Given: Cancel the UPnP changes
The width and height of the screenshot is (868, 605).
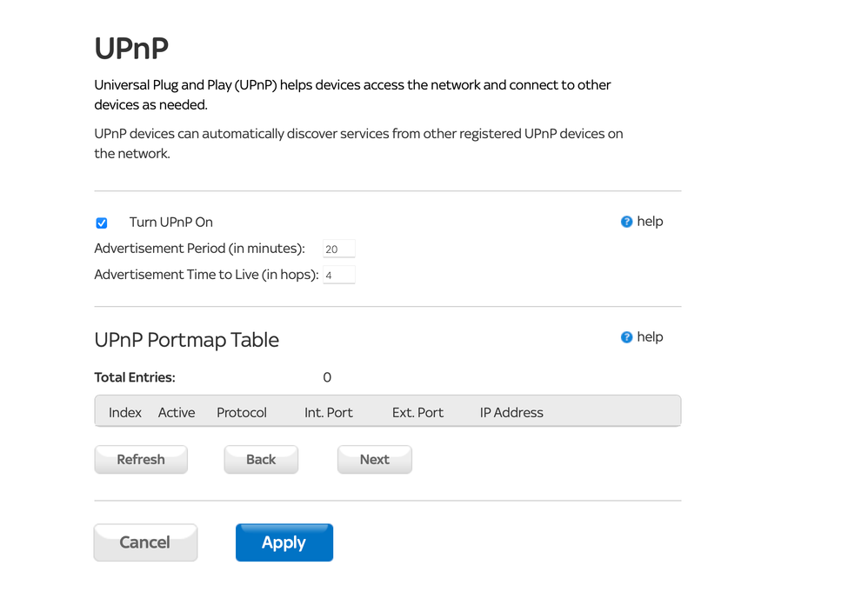Looking at the screenshot, I should pyautogui.click(x=145, y=542).
